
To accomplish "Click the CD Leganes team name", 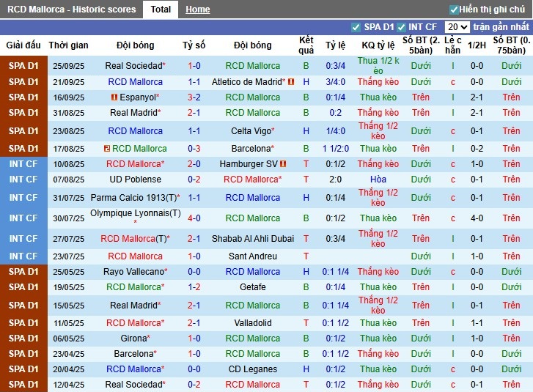I will [x=252, y=369].
